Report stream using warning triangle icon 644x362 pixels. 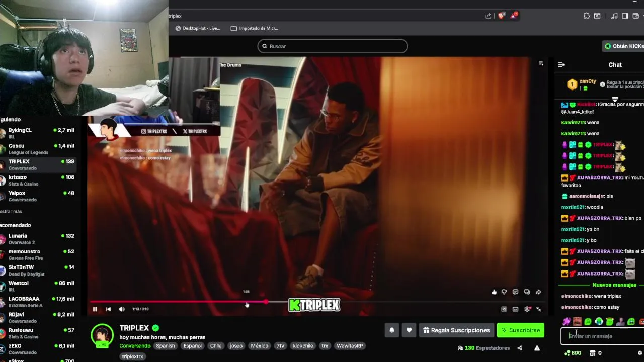tap(537, 348)
